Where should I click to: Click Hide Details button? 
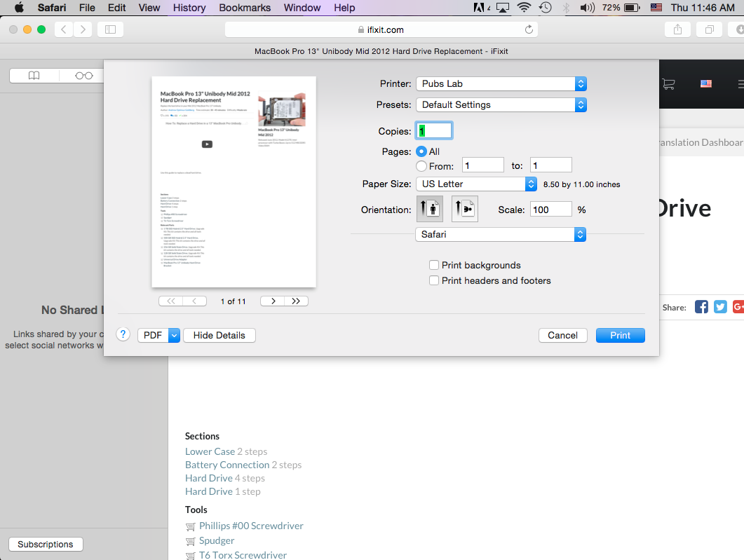click(219, 335)
